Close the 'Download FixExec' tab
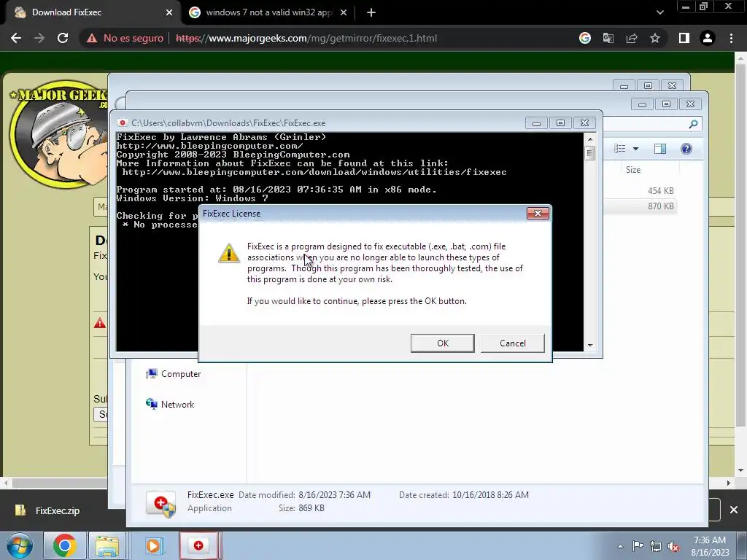The image size is (747, 560). pyautogui.click(x=169, y=13)
